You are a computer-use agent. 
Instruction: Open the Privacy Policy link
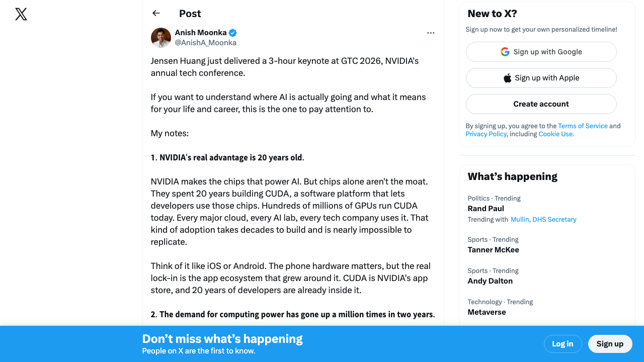(x=486, y=134)
